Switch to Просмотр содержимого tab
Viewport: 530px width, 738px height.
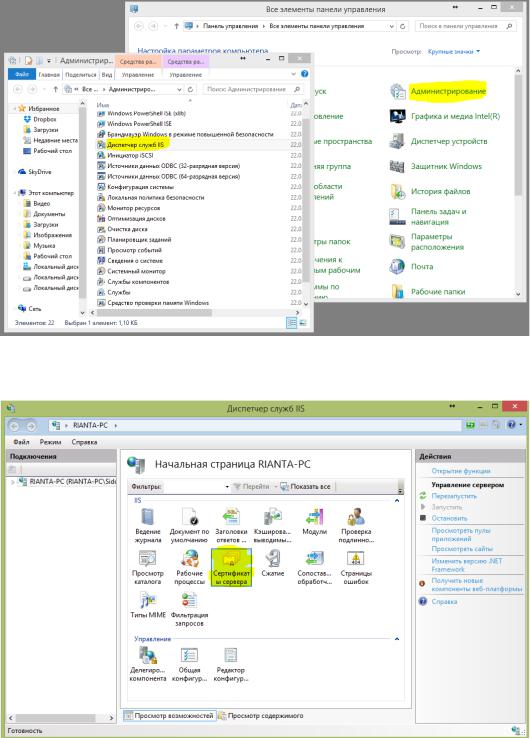[x=261, y=716]
